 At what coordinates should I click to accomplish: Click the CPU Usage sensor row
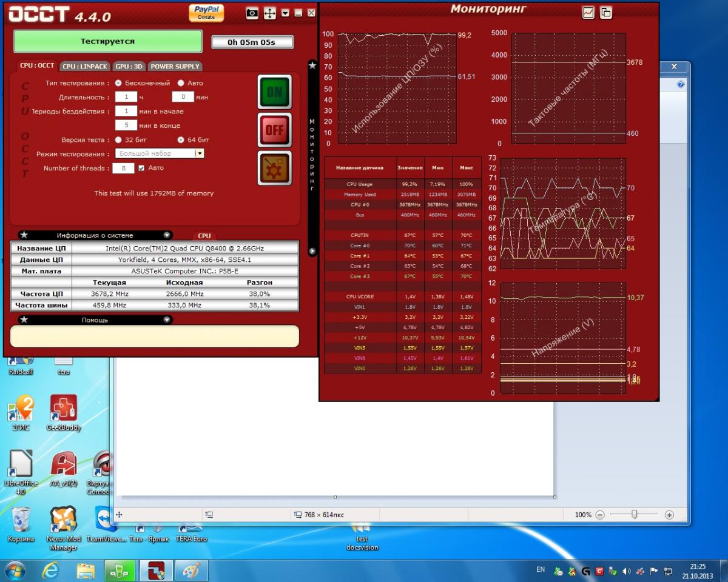[x=403, y=184]
